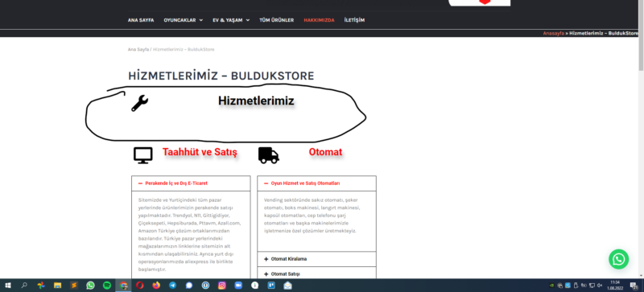
Task: Open Trello from the taskbar
Action: point(271,285)
